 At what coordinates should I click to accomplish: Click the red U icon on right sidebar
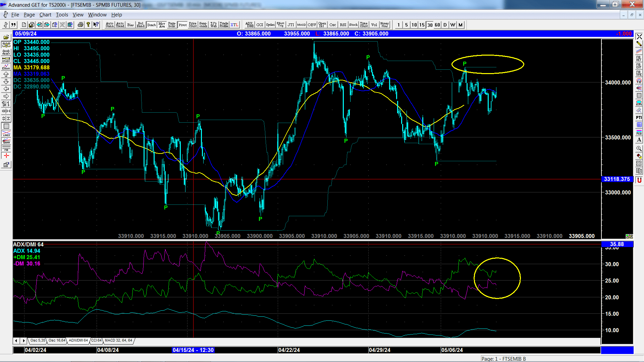tap(639, 180)
